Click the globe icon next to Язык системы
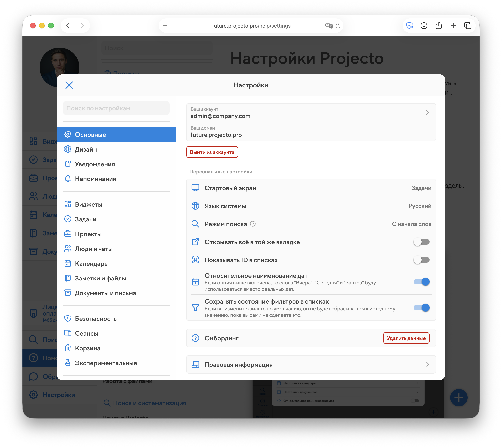502x448 pixels. [x=195, y=206]
